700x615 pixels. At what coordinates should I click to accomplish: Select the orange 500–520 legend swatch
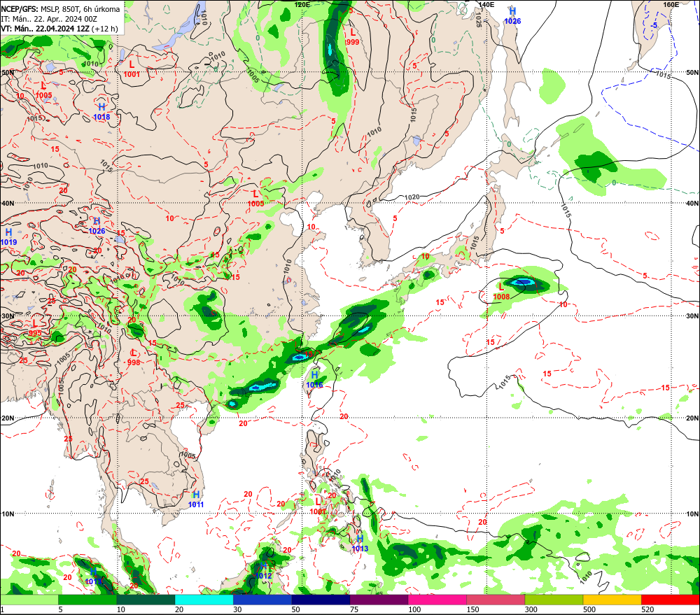pyautogui.click(x=612, y=600)
